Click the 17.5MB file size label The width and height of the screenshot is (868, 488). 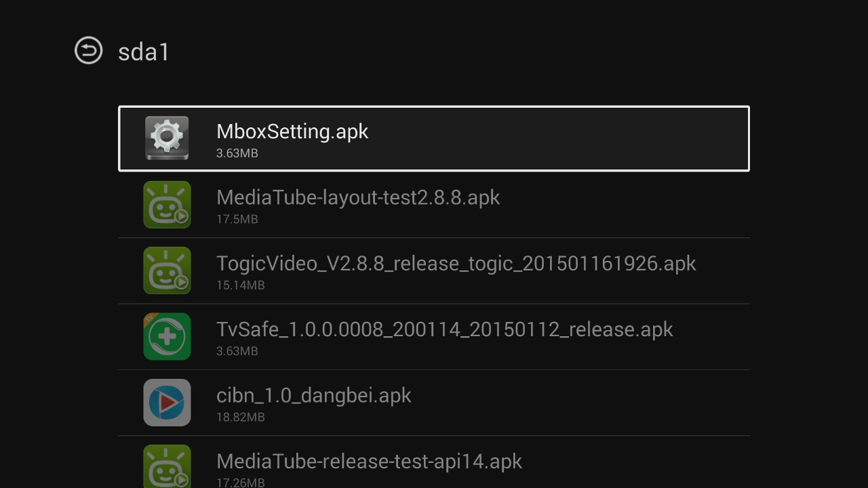tap(237, 219)
